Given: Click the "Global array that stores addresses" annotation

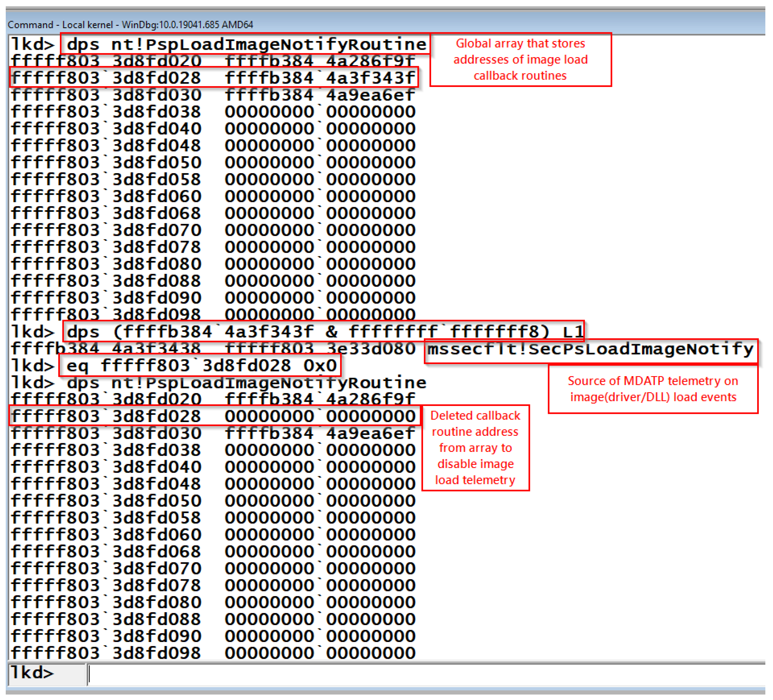Looking at the screenshot, I should point(520,59).
